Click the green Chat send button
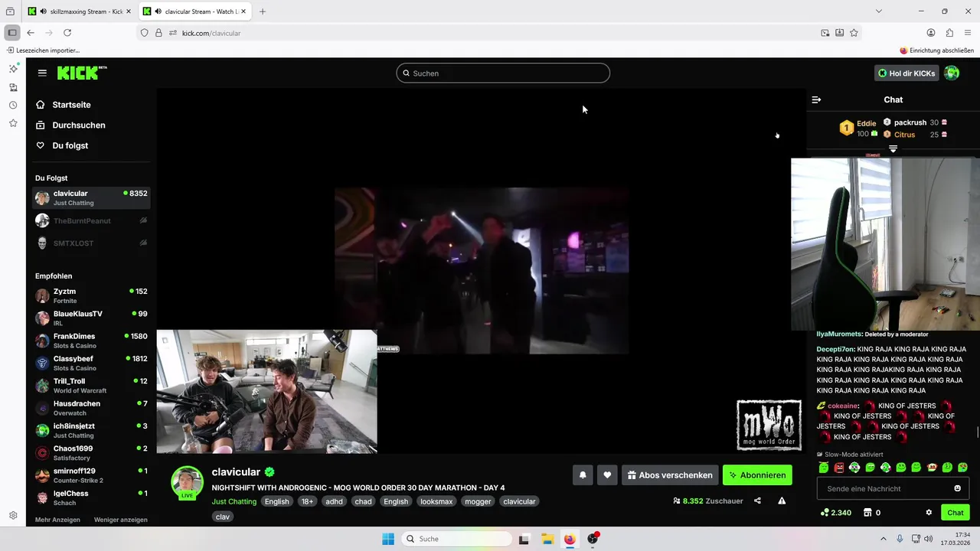 click(x=955, y=513)
